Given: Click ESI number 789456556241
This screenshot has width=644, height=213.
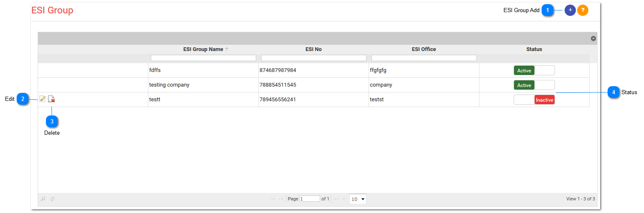Looking at the screenshot, I should coord(278,100).
